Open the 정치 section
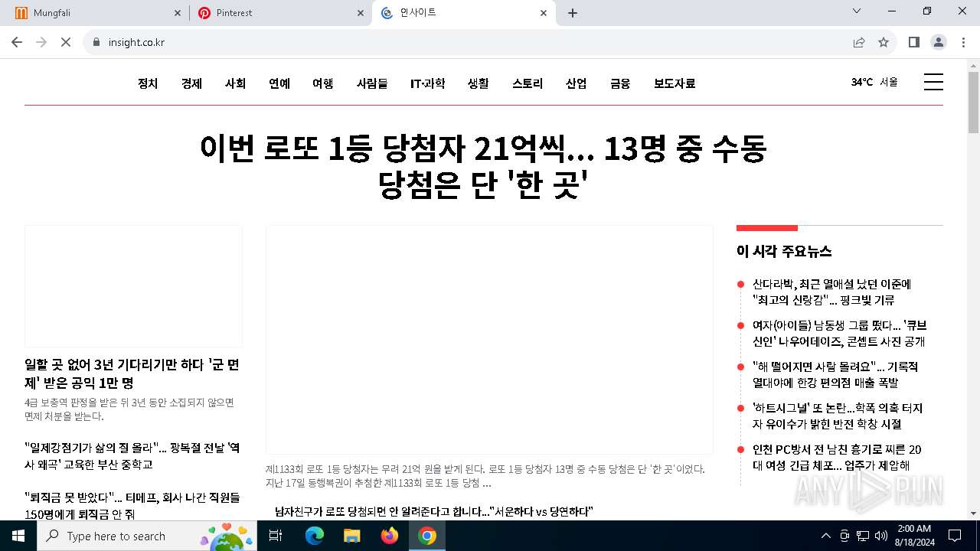 [148, 83]
